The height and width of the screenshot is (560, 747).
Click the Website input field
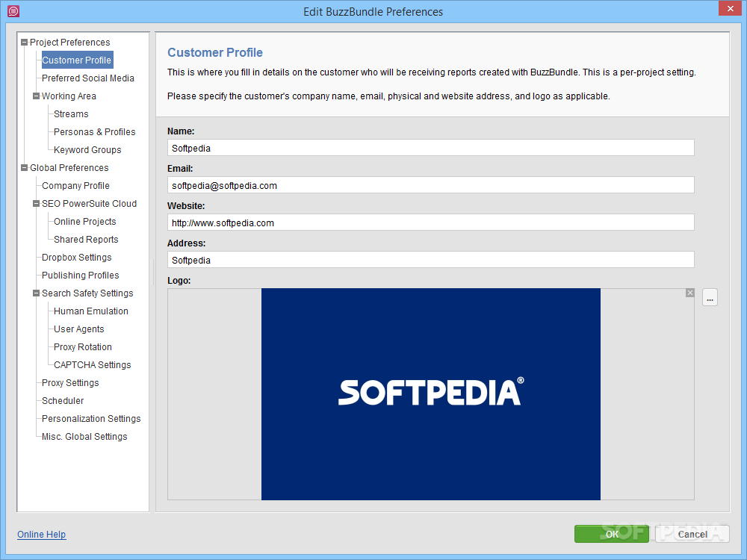(x=431, y=223)
